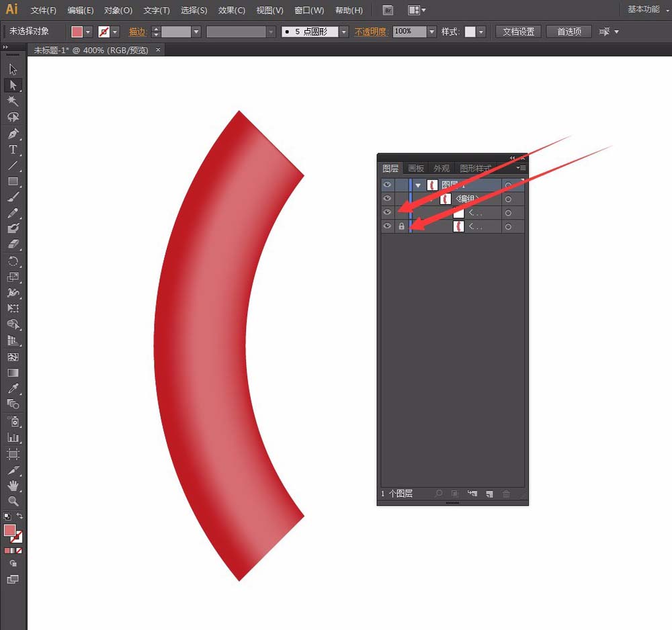672x630 pixels.
Task: Open the 首选项 button
Action: (x=569, y=31)
